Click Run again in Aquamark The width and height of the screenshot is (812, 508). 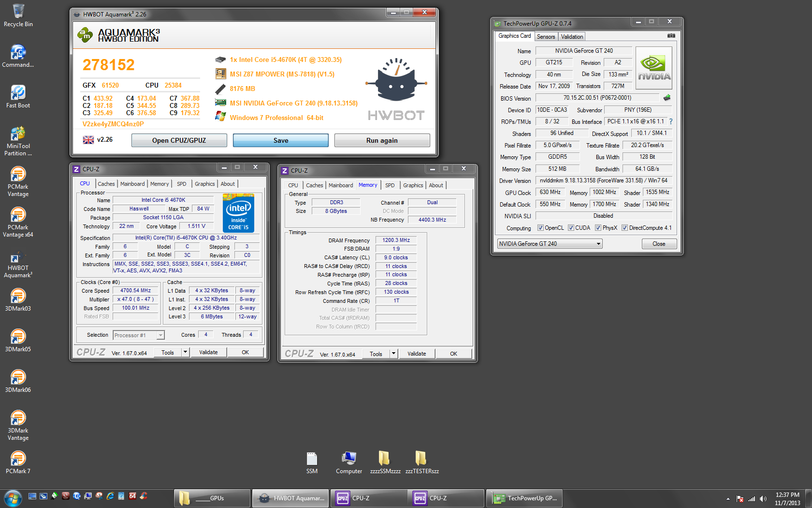[x=382, y=140]
